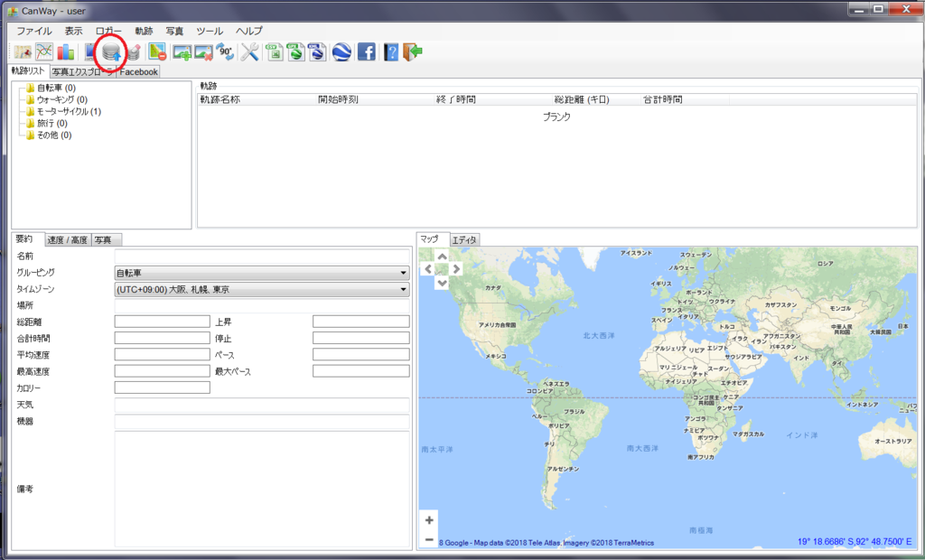Click the カロリー input field
Screen dimensions: 925x560
pos(163,387)
